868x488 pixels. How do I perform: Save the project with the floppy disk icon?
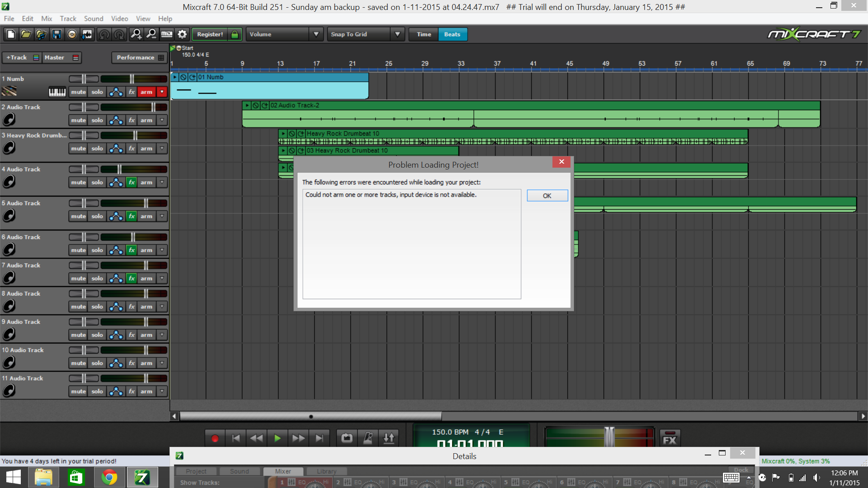click(57, 34)
